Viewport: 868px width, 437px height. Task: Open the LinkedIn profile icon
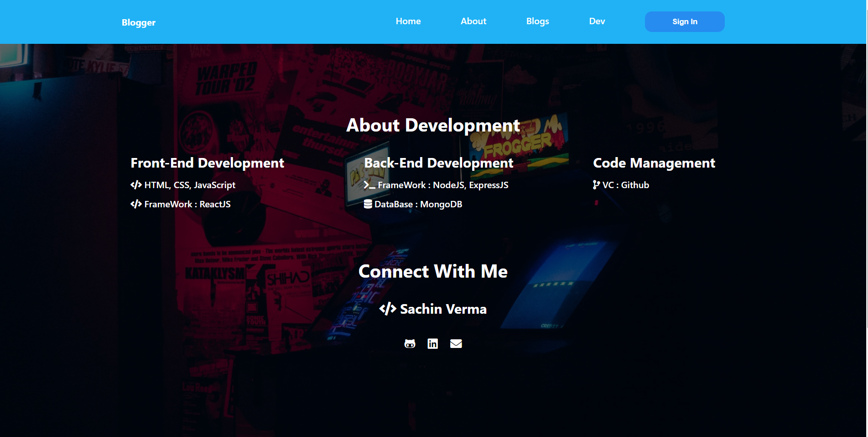(432, 344)
